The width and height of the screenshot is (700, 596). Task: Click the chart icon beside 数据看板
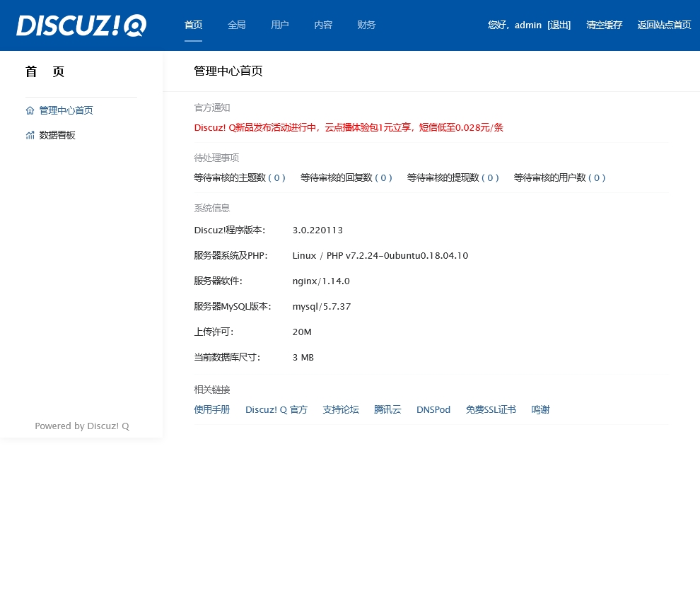(x=30, y=136)
